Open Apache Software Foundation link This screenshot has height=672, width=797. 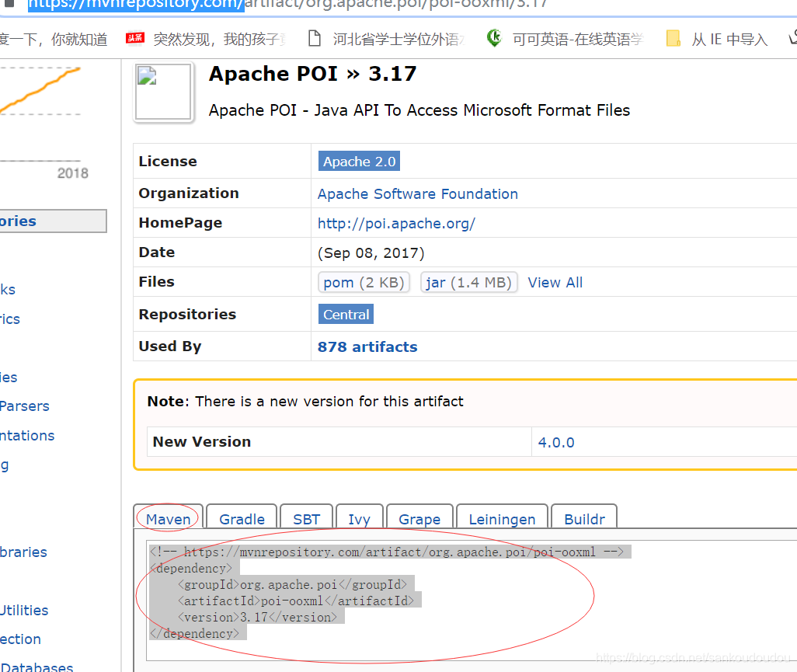point(418,193)
